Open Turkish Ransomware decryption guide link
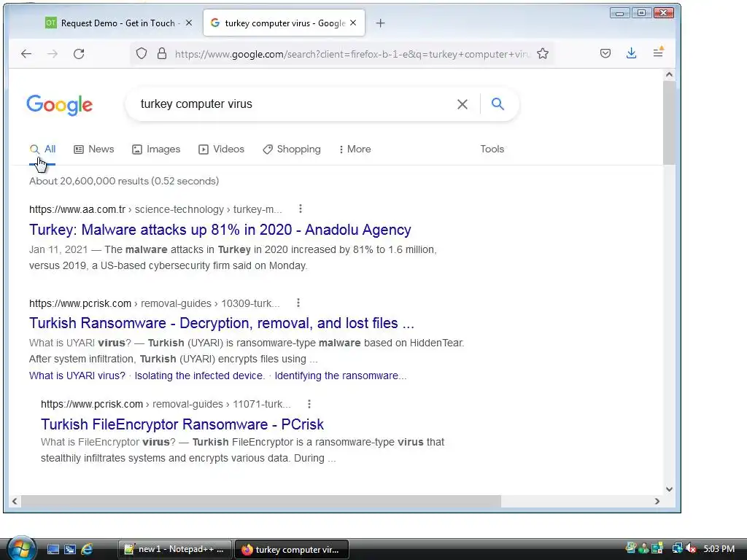 [222, 323]
